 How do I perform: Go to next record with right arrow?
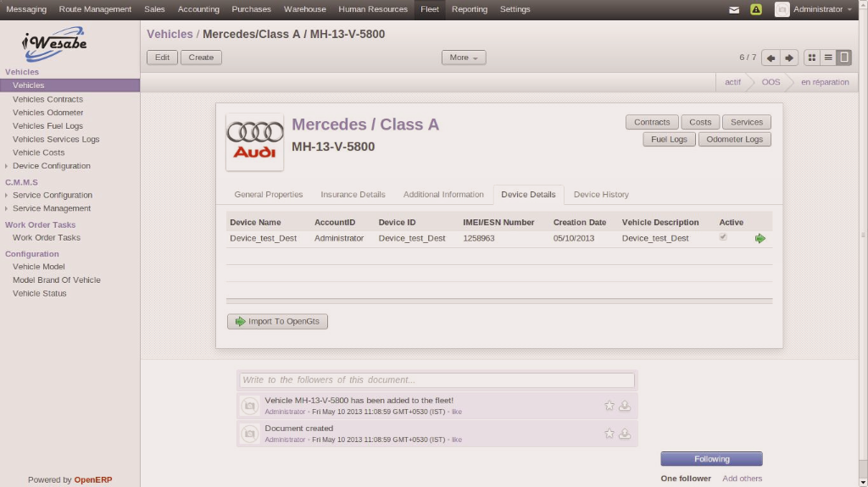[789, 58]
